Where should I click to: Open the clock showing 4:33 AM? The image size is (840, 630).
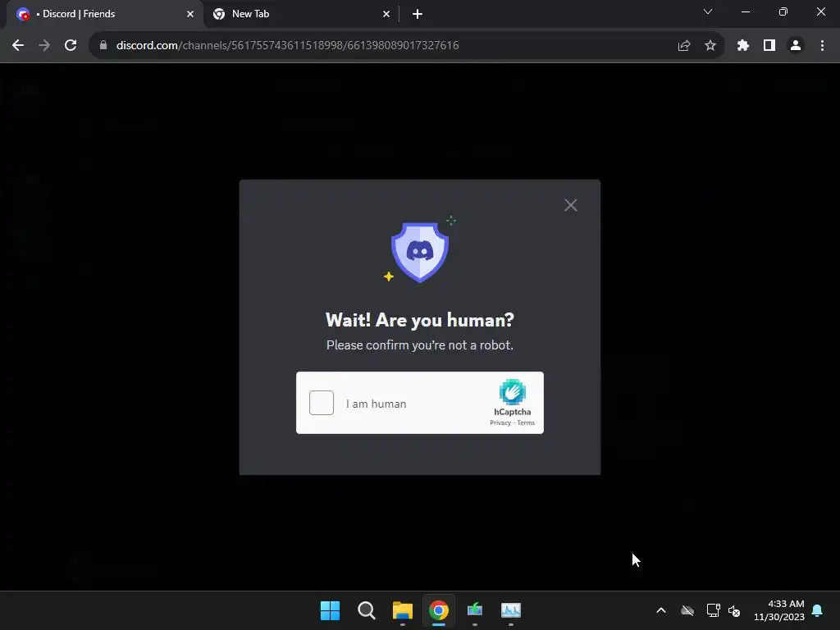pos(779,610)
